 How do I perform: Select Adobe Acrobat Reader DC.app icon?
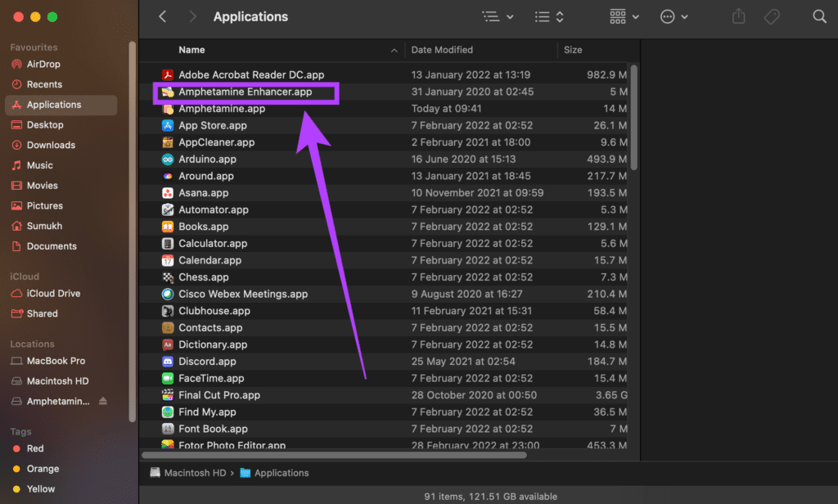click(168, 74)
